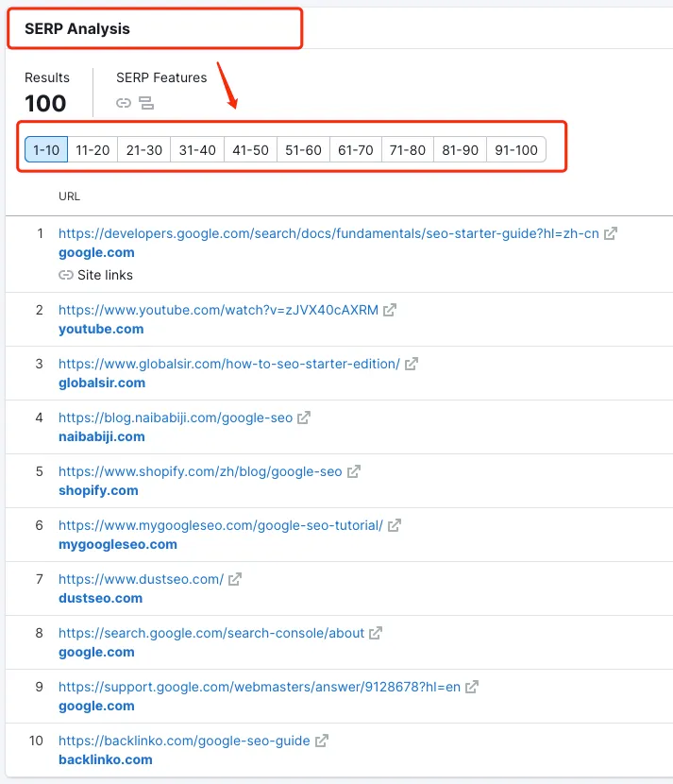The width and height of the screenshot is (673, 784).
Task: Click the google.com domain under result 1
Action: pos(96,252)
